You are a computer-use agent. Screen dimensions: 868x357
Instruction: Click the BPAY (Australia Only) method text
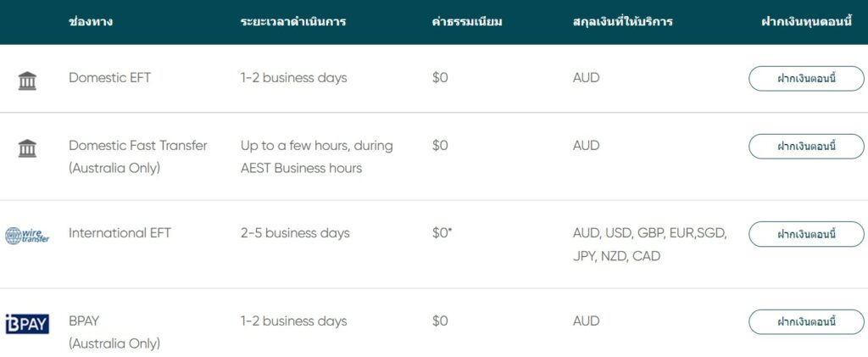point(114,332)
